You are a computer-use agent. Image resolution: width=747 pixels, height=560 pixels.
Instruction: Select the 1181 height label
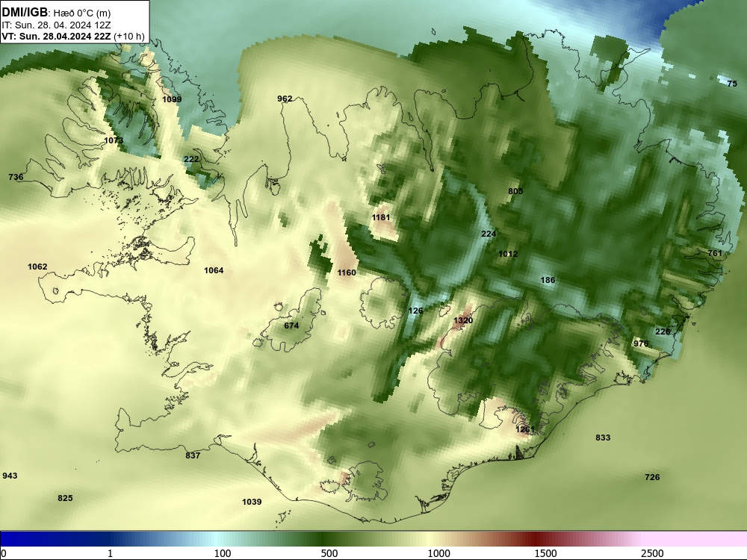(381, 217)
